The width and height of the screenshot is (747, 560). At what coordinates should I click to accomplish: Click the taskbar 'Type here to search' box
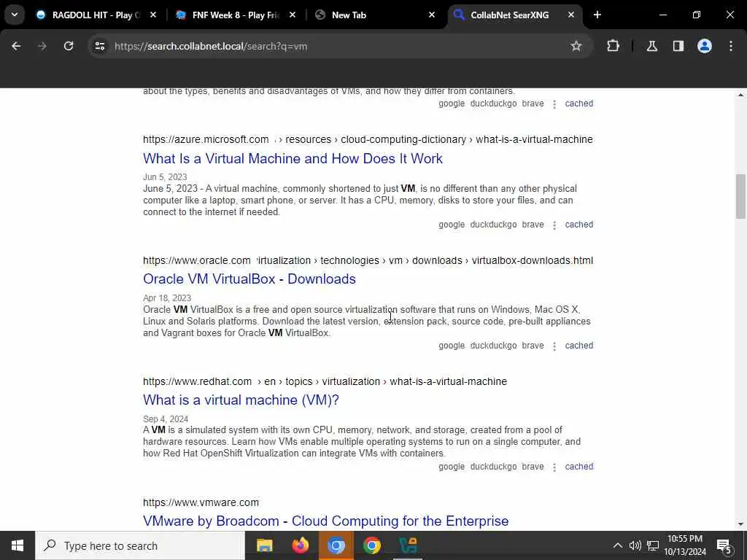[x=140, y=545]
